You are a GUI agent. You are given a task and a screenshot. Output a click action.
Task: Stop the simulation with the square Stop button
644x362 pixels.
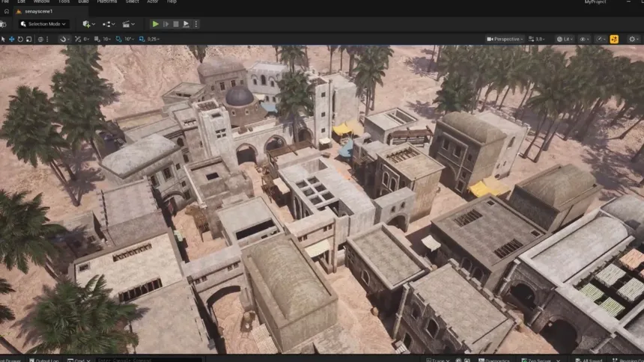click(176, 24)
